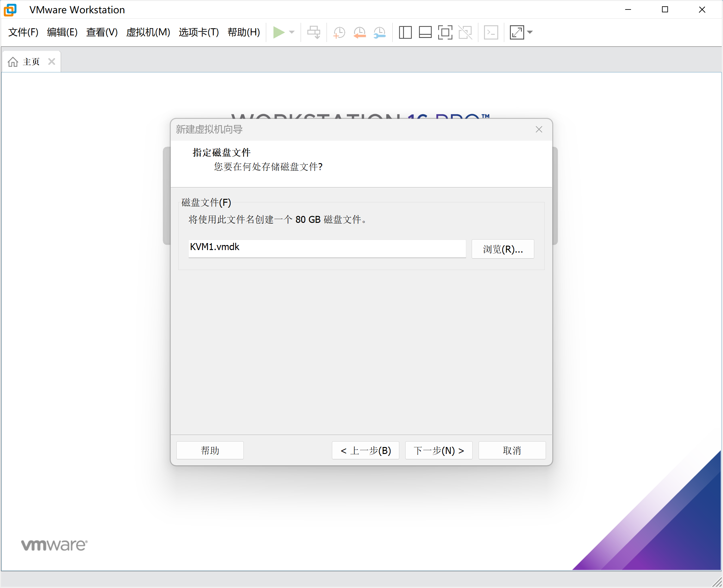Click 取消 to cancel the wizard
This screenshot has width=723, height=588.
pos(512,450)
